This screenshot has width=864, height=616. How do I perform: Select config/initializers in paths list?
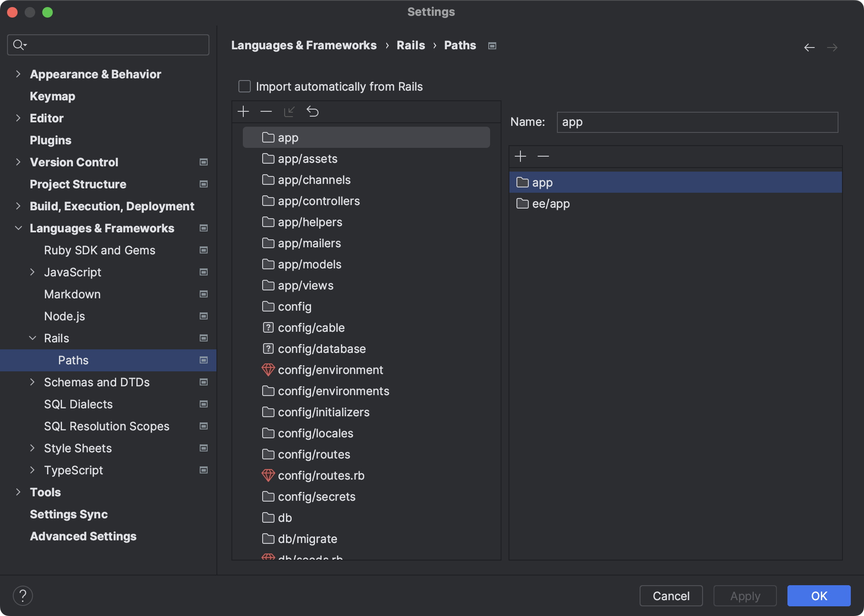[366, 412]
